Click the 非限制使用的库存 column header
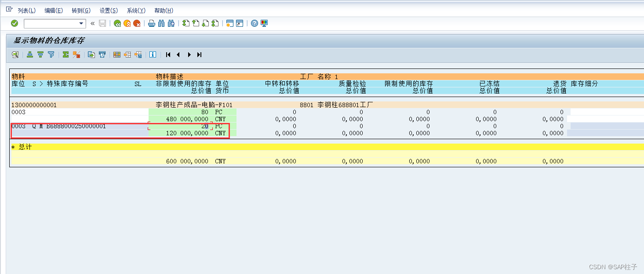Viewport: 644px width, 274px height. tap(184, 83)
